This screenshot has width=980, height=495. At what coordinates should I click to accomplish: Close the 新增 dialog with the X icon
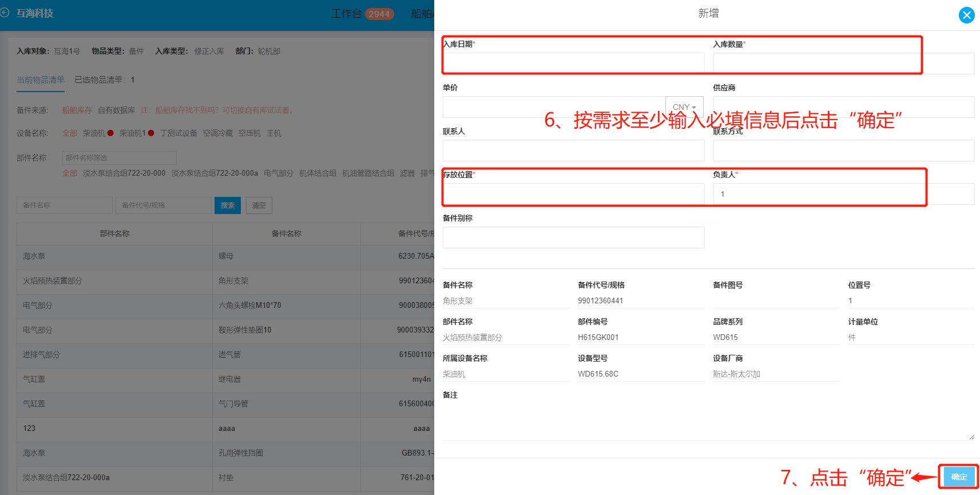[966, 15]
